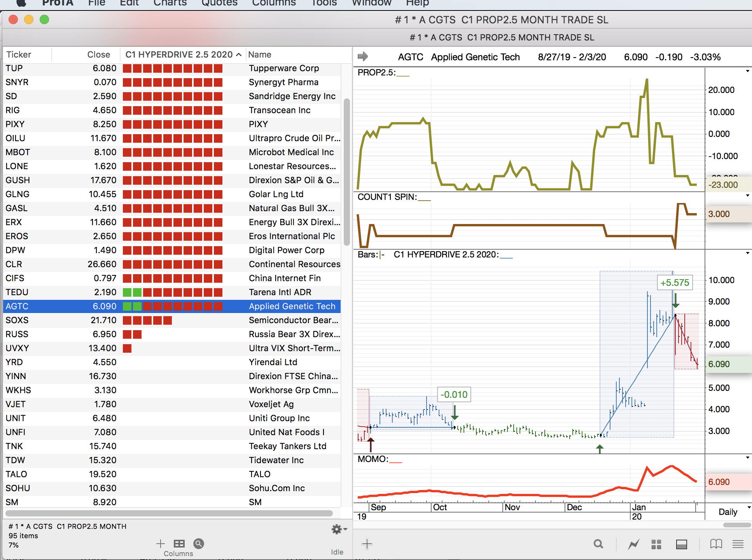
Task: Click the watchlist search magnifier icon
Action: pos(199,543)
